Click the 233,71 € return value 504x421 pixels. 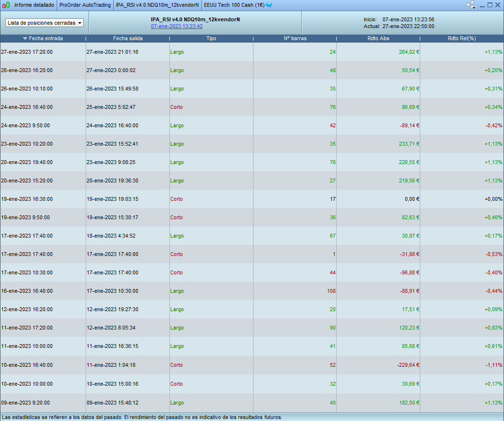(x=409, y=144)
